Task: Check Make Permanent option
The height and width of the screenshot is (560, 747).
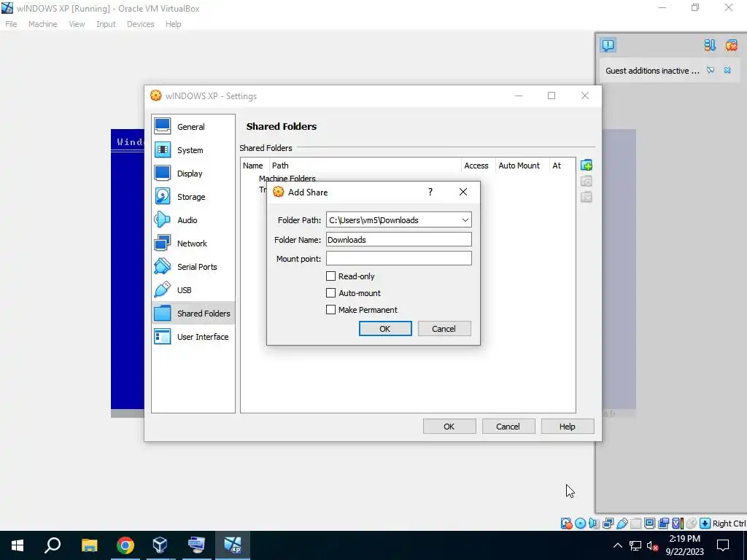Action: 330,309
